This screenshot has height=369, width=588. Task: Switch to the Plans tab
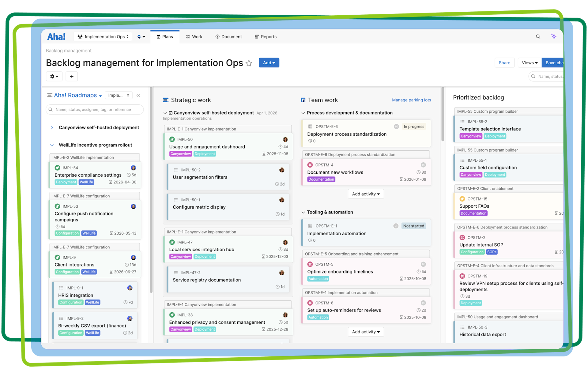pos(165,37)
